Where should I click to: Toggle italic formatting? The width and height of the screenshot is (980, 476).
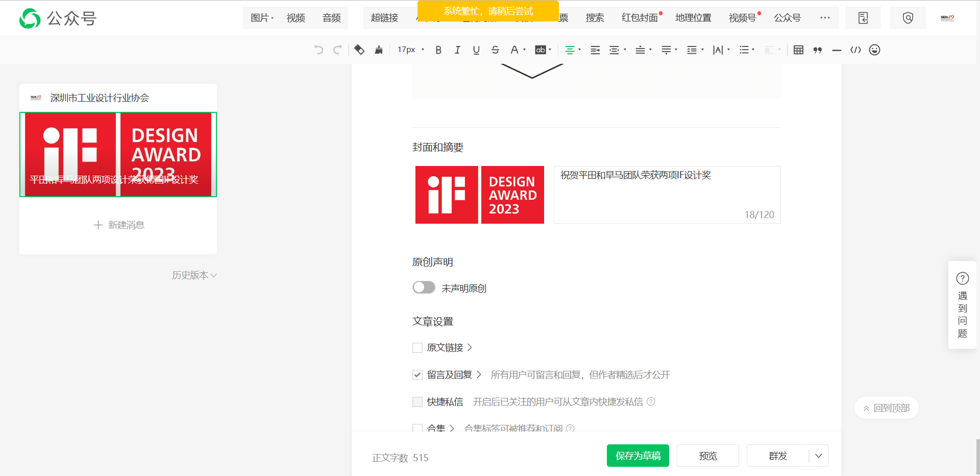(x=457, y=50)
